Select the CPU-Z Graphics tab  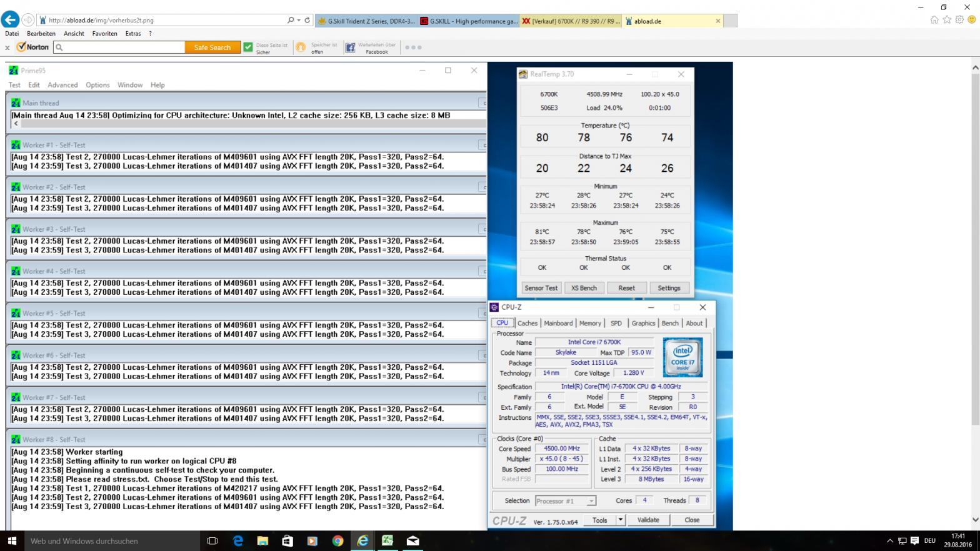click(x=643, y=323)
